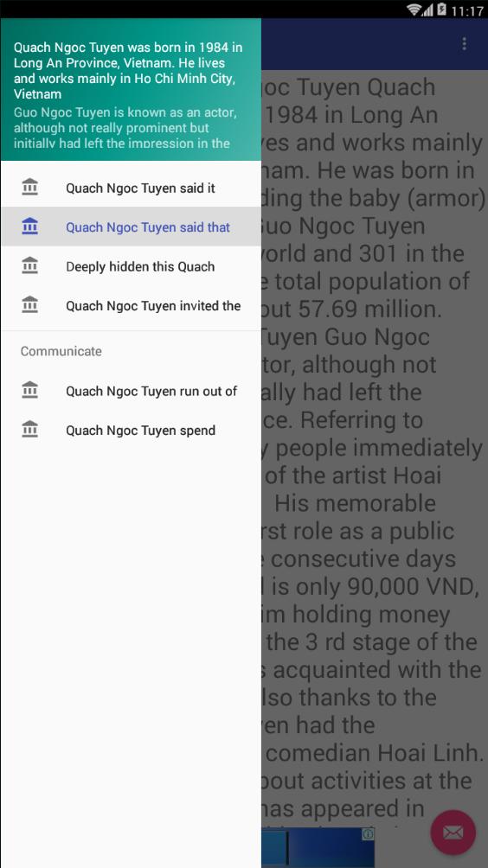
Task: Tap the bank icon beside "Deeply hidden"
Action: (x=30, y=265)
